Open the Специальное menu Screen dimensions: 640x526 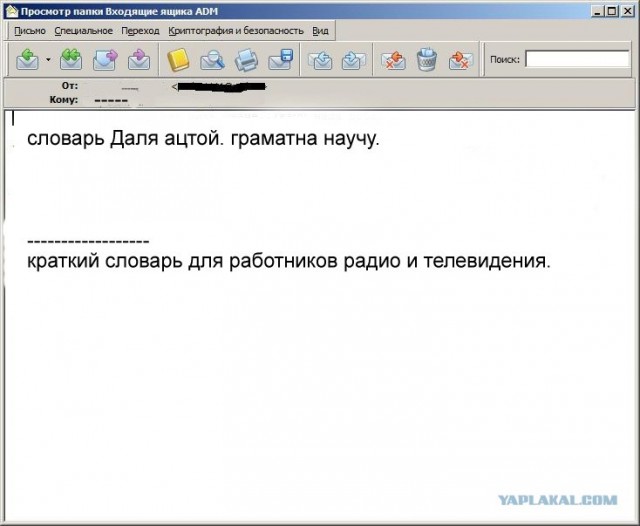coord(83,31)
